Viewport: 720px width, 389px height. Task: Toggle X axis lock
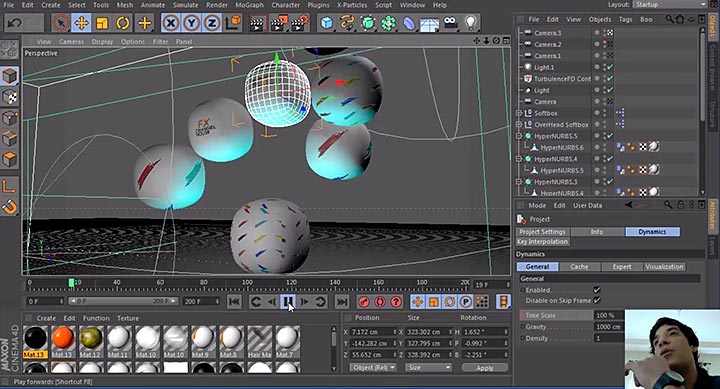pyautogui.click(x=171, y=23)
